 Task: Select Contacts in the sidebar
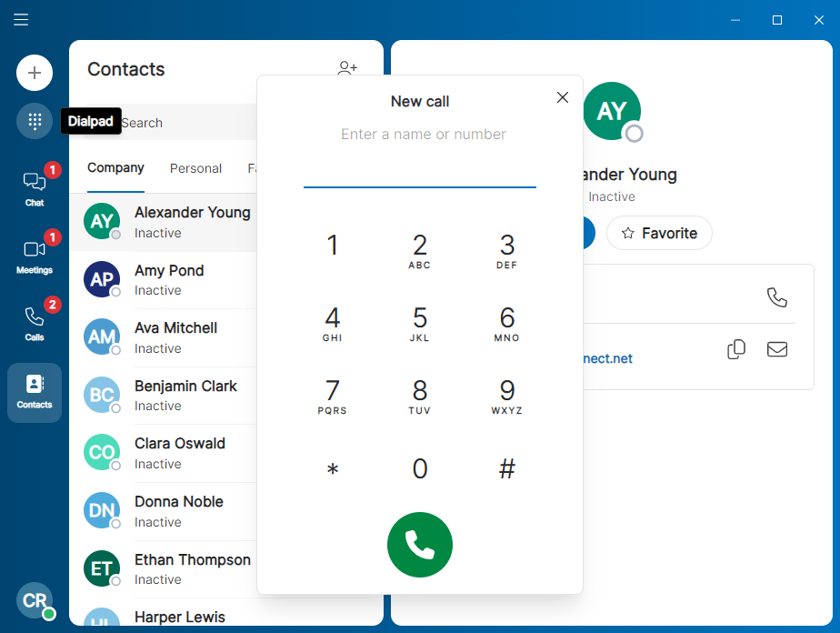(35, 393)
